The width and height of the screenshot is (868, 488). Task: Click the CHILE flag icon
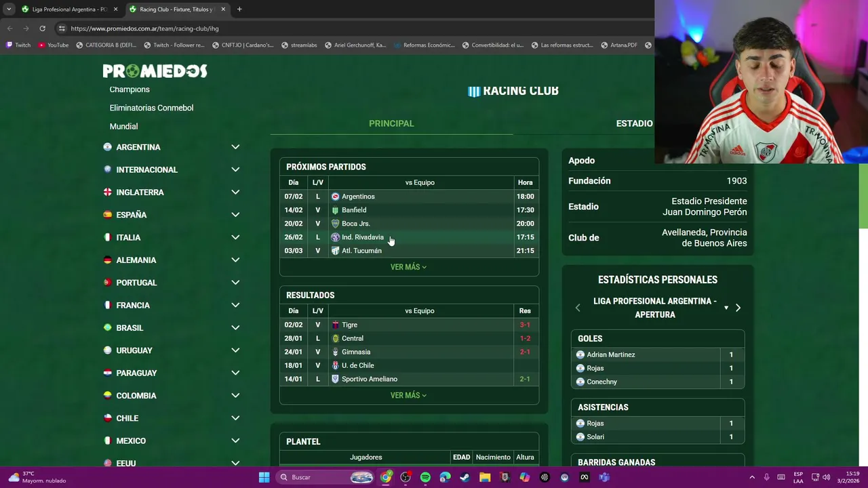point(107,418)
